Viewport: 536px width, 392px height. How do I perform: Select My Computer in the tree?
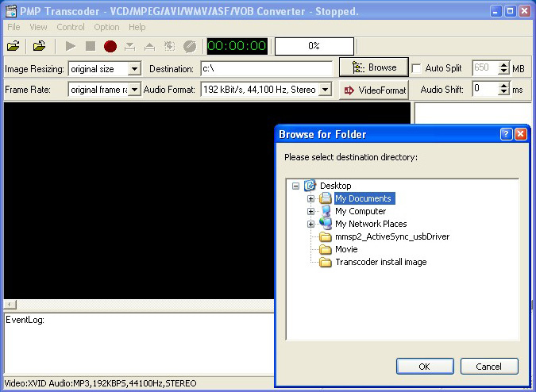(x=361, y=211)
